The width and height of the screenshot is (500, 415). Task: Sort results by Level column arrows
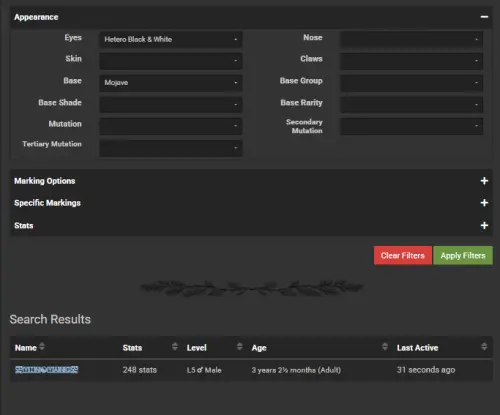point(239,347)
